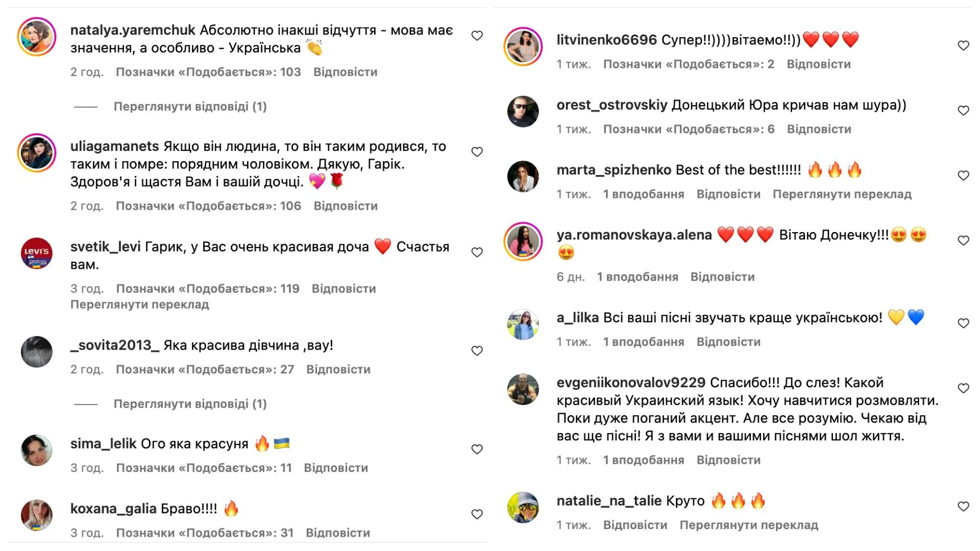This screenshot has width=980, height=551.
Task: Expand replies under _sovita2013_ comment
Action: [x=190, y=404]
